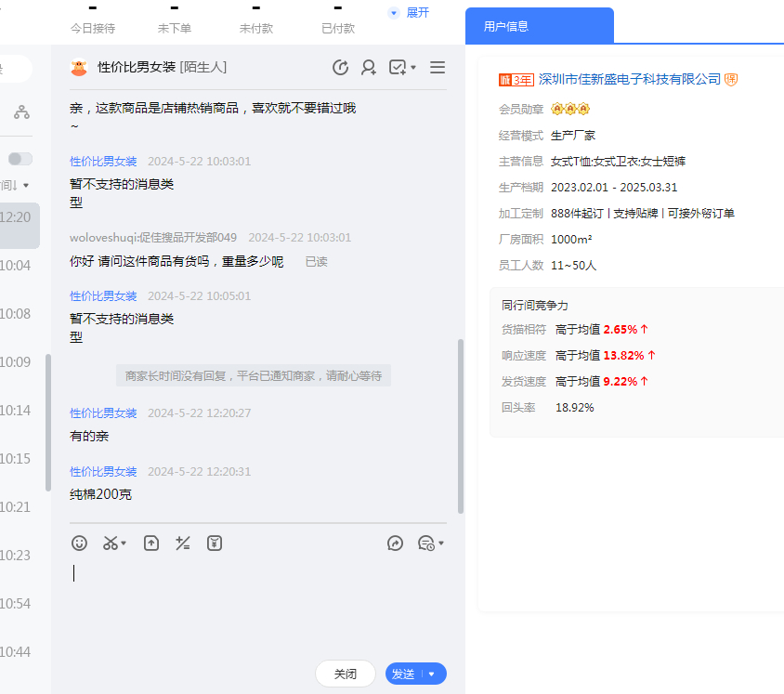Click the scissors screenshot tool icon

pos(111,543)
